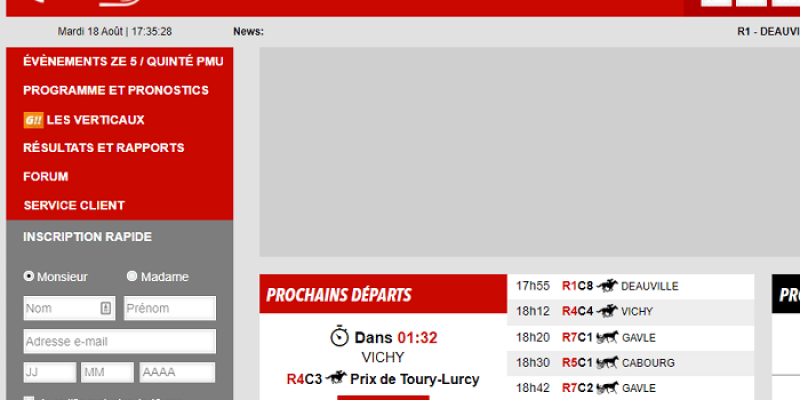Click VICHY in the 18h12 row

(x=637, y=312)
